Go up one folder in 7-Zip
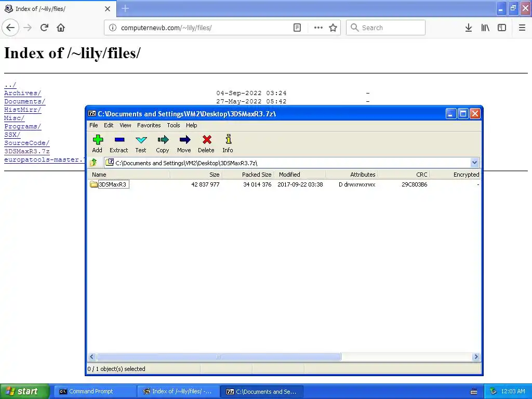 coord(94,163)
